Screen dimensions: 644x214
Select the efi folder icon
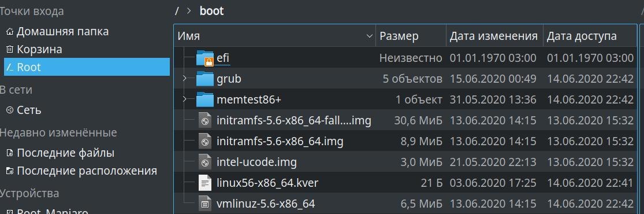click(205, 58)
